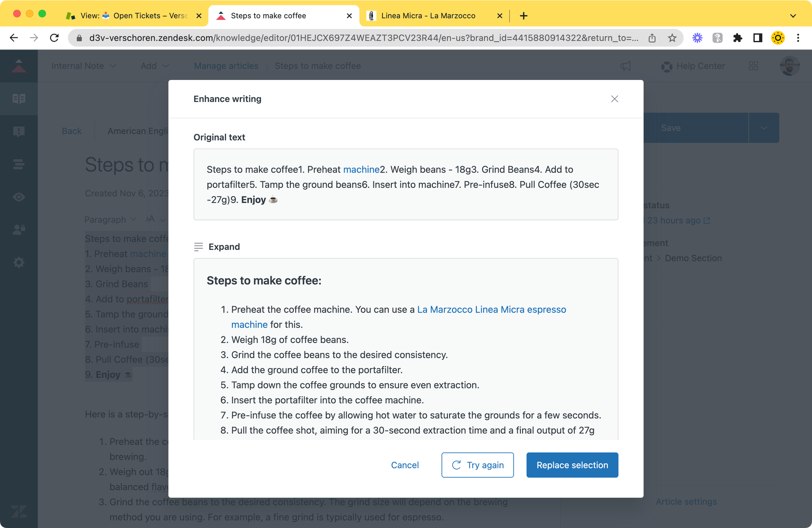This screenshot has width=812, height=528.
Task: Click the Expand lines icon
Action: 199,247
